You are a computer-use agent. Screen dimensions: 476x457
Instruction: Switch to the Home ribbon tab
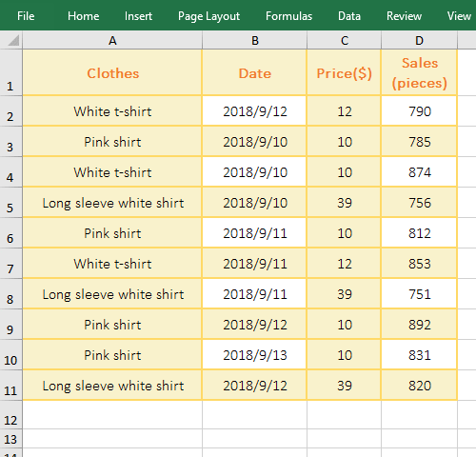tap(83, 16)
